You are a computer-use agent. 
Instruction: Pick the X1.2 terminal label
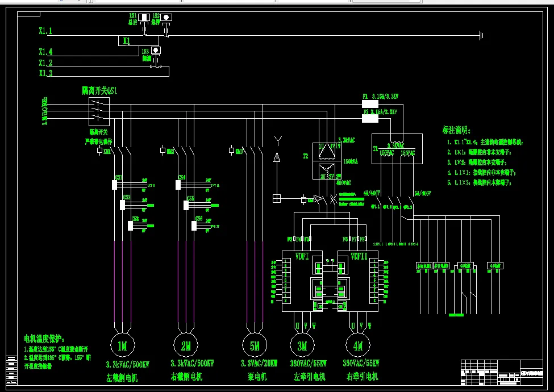click(x=45, y=63)
